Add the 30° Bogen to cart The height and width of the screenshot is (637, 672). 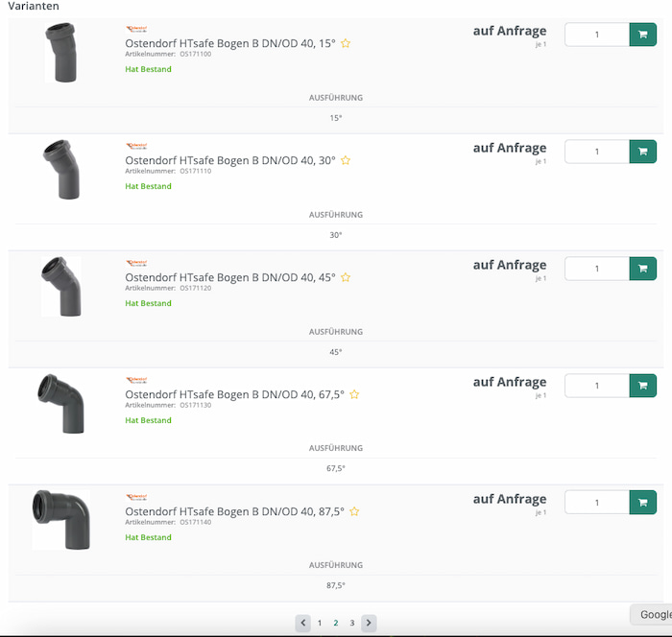click(643, 152)
